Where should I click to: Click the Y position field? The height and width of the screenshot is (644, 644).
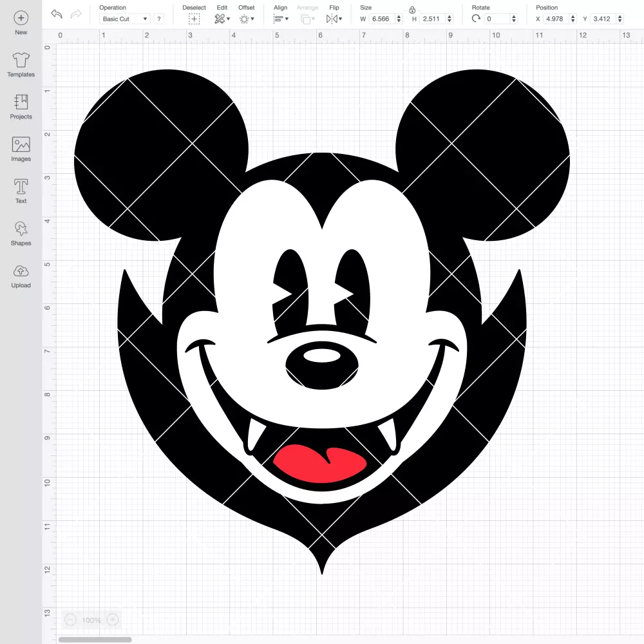coord(603,19)
